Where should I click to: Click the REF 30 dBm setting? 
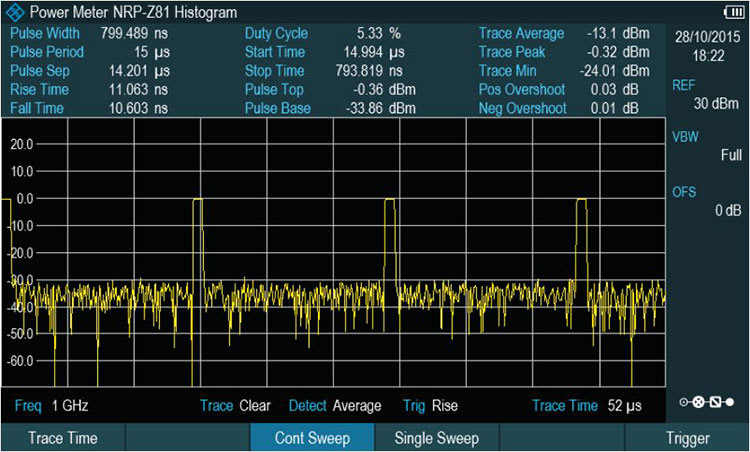[x=706, y=94]
